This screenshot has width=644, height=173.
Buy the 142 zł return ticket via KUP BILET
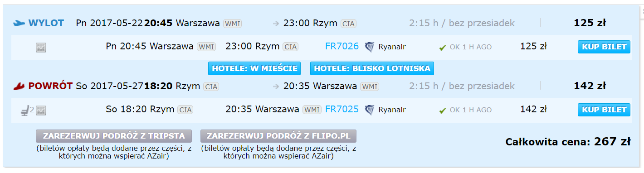click(x=604, y=110)
